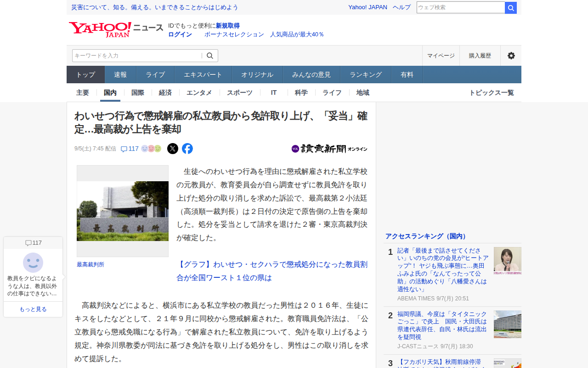Switch to the ランキング navigation tab
The height and width of the screenshot is (368, 588).
point(366,75)
